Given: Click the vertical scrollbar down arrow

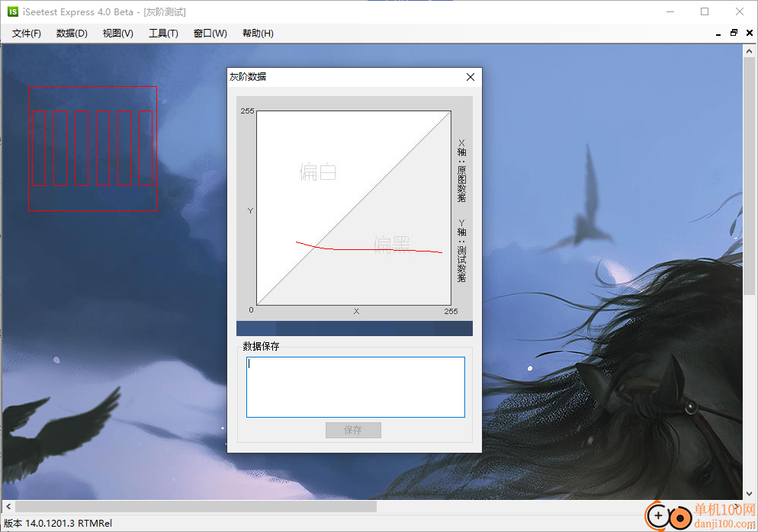Looking at the screenshot, I should click(749, 493).
